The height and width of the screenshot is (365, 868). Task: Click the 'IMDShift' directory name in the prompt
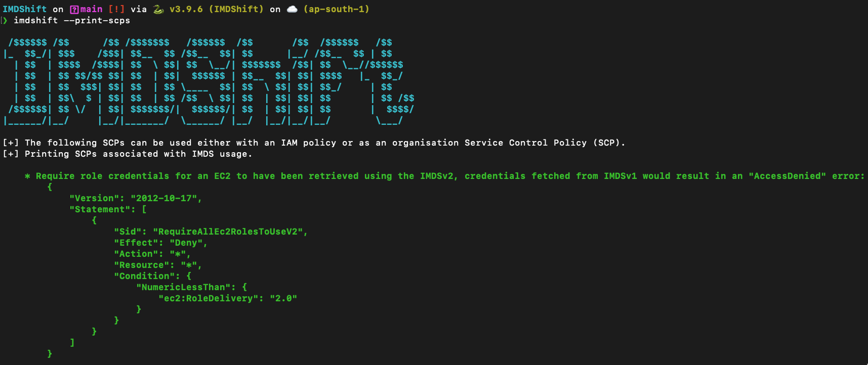pos(25,9)
